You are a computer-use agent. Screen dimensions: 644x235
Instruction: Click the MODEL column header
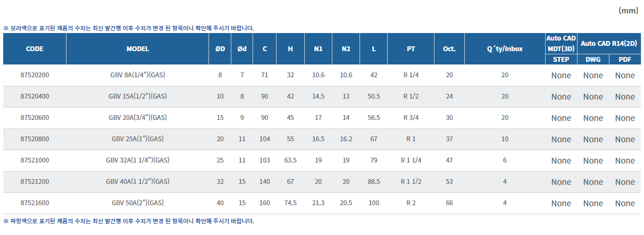pos(138,48)
